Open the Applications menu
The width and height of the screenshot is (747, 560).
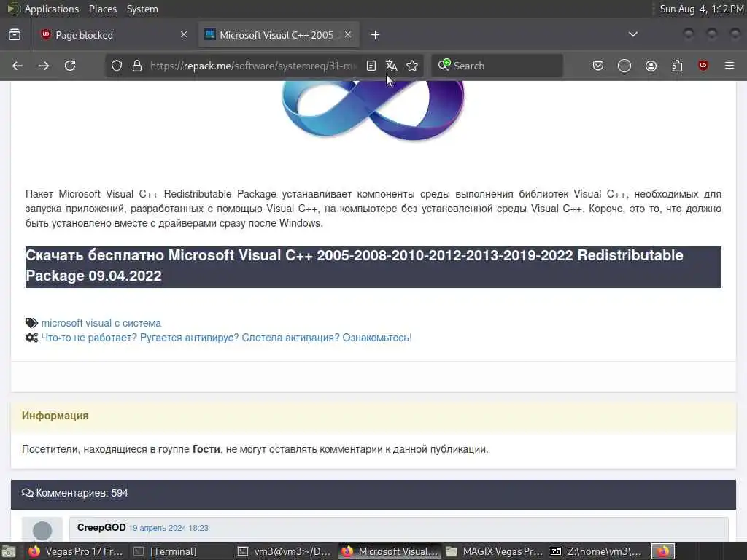[52, 9]
